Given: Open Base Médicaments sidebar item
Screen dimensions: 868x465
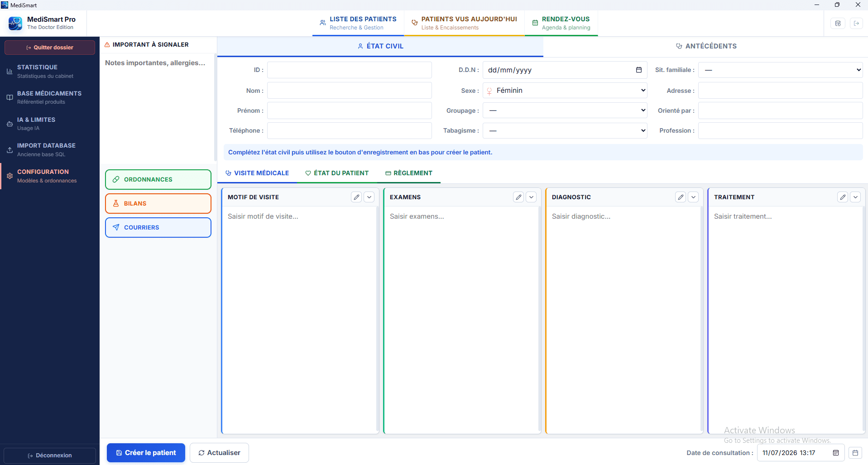Looking at the screenshot, I should (50, 97).
